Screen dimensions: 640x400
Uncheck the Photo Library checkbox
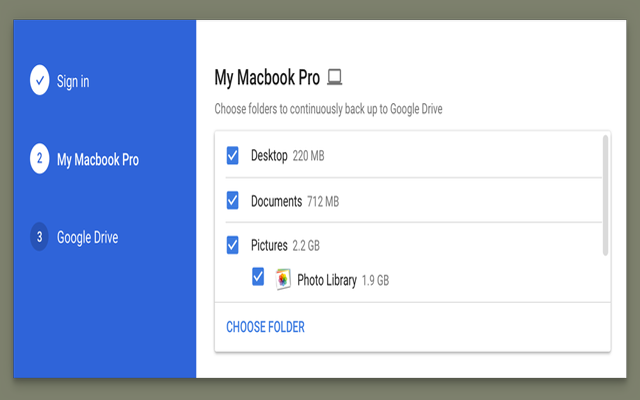pyautogui.click(x=258, y=278)
